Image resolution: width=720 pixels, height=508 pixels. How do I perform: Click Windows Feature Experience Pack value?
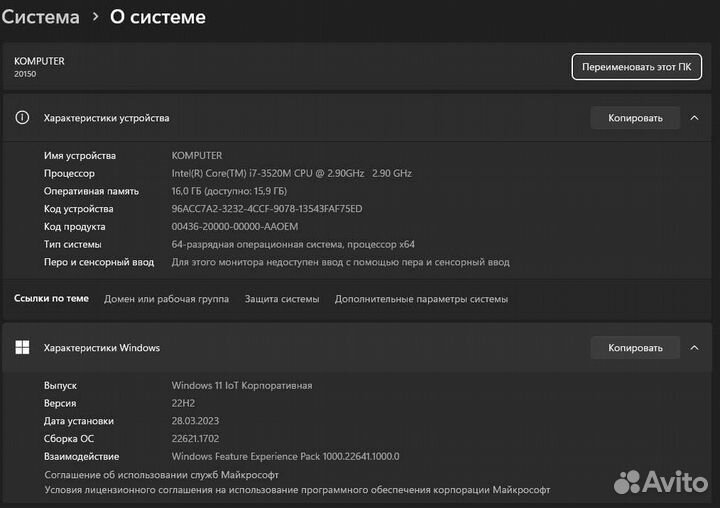point(285,457)
